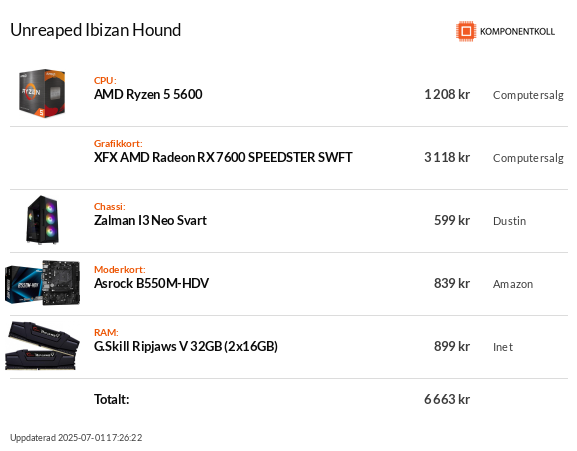Click the KOMPONENTKOLL brand text

coord(517,32)
